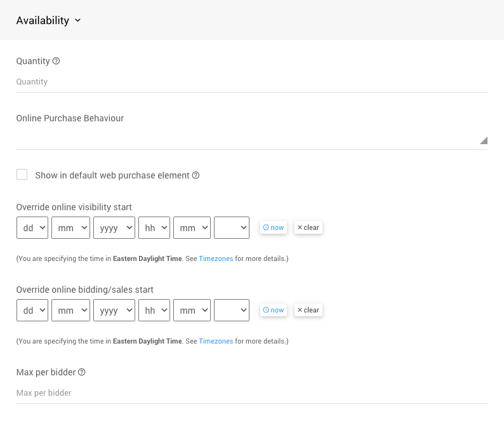The height and width of the screenshot is (435, 504).
Task: Set visibility start to now
Action: pos(274,227)
